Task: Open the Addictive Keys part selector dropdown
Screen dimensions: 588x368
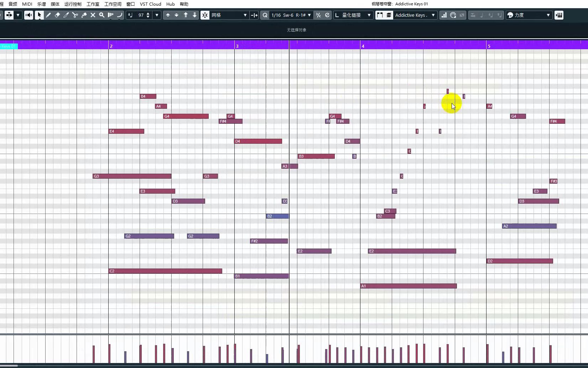Action: tap(415, 15)
